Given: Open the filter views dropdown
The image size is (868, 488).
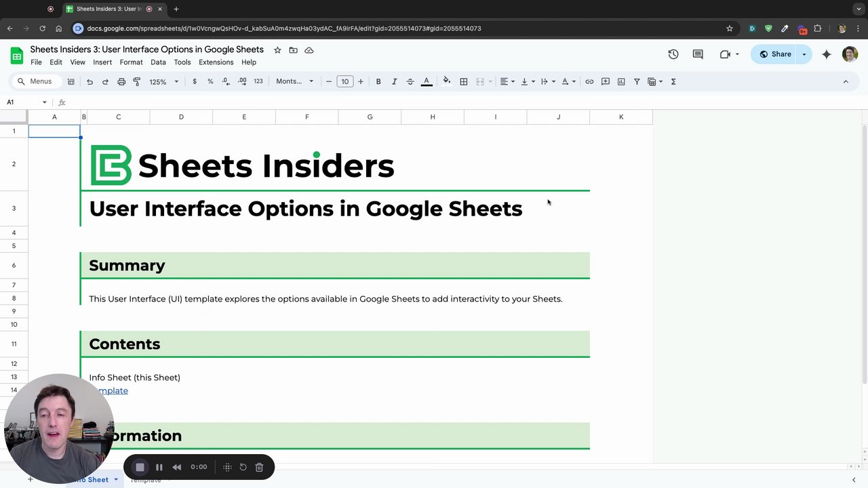Looking at the screenshot, I should click(655, 81).
